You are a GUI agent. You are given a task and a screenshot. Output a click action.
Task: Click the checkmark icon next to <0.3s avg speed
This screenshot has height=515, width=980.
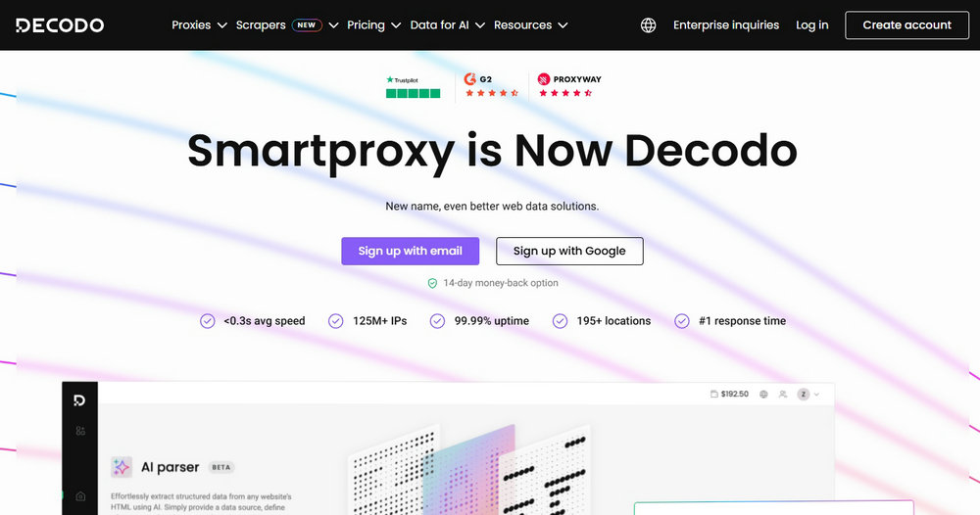point(207,321)
